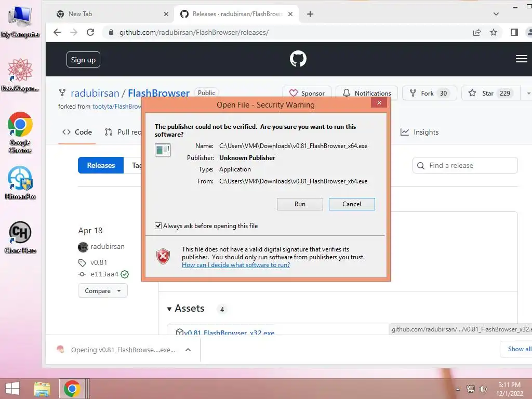Screen dimensions: 532x399
Task: Select the DataWagon desktop shortcut
Action: [x=20, y=75]
